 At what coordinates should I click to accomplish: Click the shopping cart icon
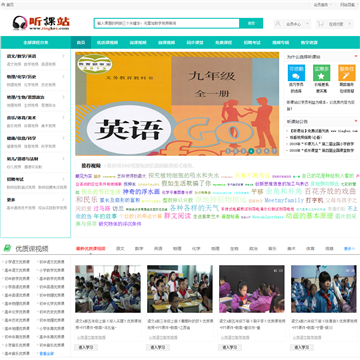pos(320,24)
